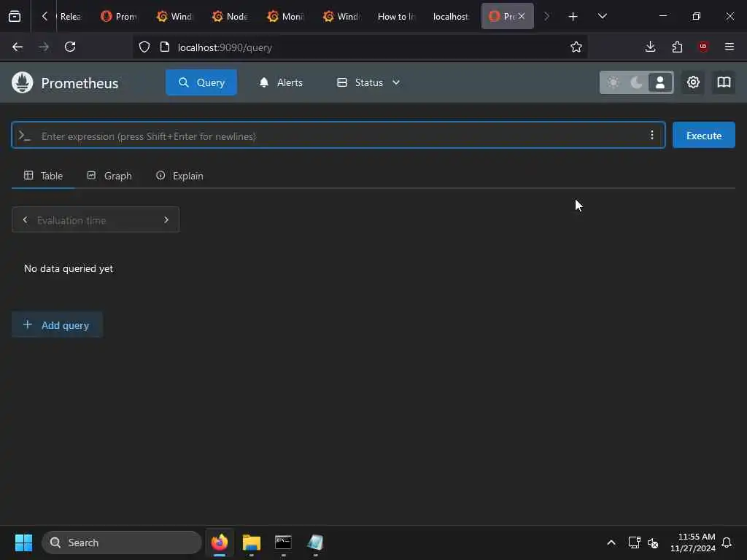
Task: Switch to the Relea browser tab
Action: (70, 16)
